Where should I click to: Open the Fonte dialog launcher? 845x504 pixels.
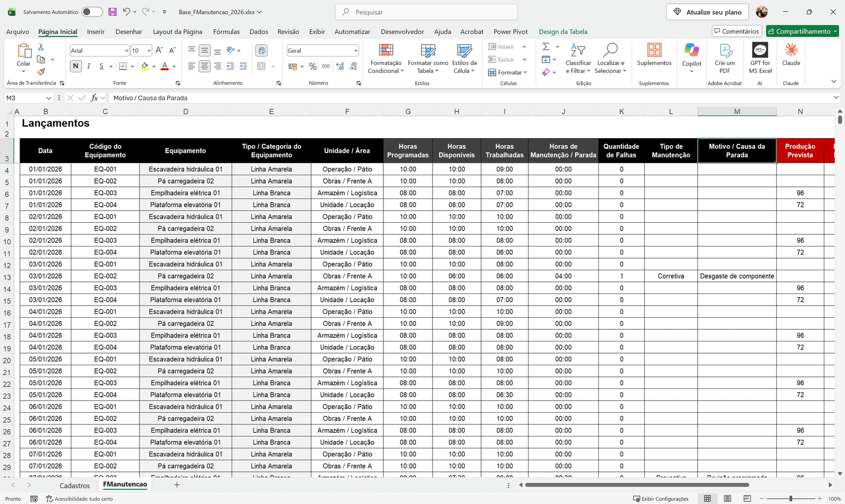(178, 83)
